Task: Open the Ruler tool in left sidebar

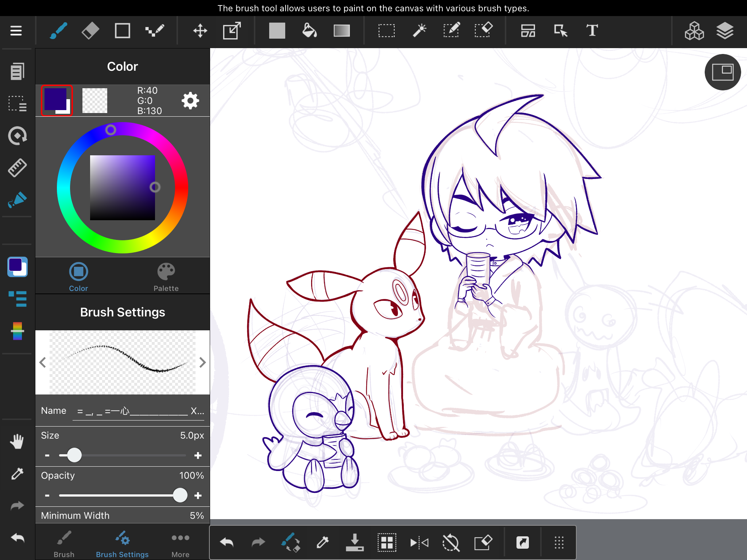Action: 17,168
